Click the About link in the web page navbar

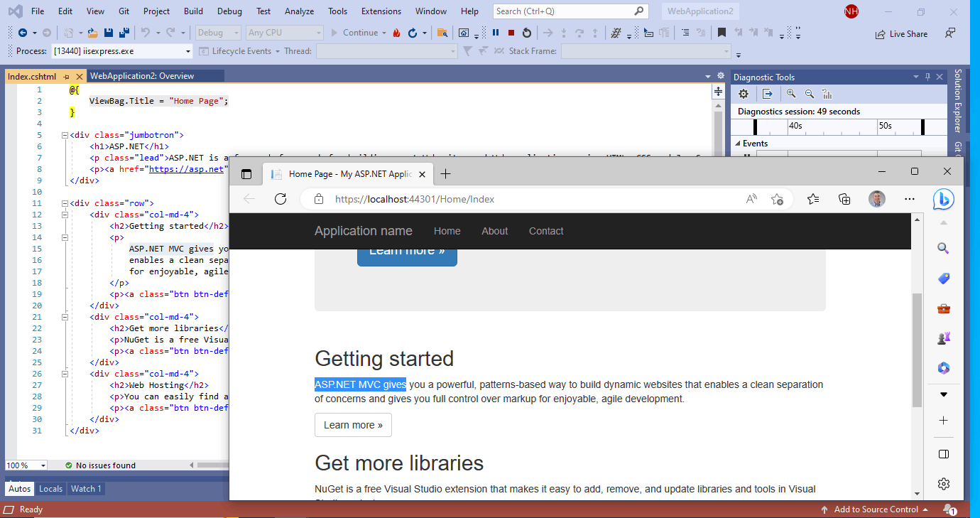(x=495, y=231)
